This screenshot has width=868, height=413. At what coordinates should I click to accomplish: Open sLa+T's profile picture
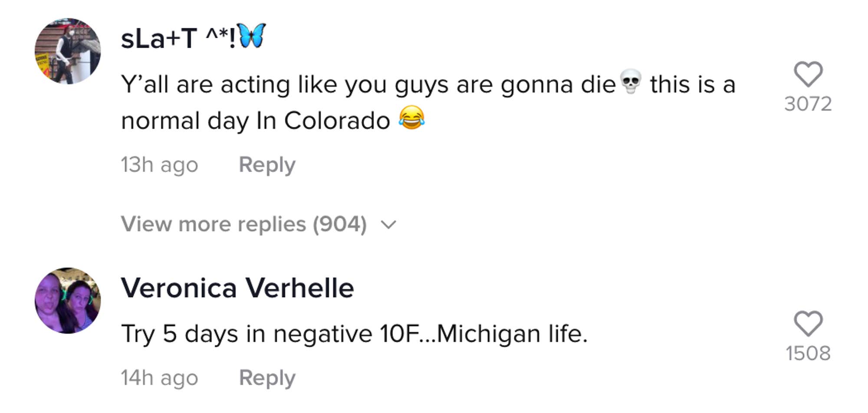[x=68, y=51]
